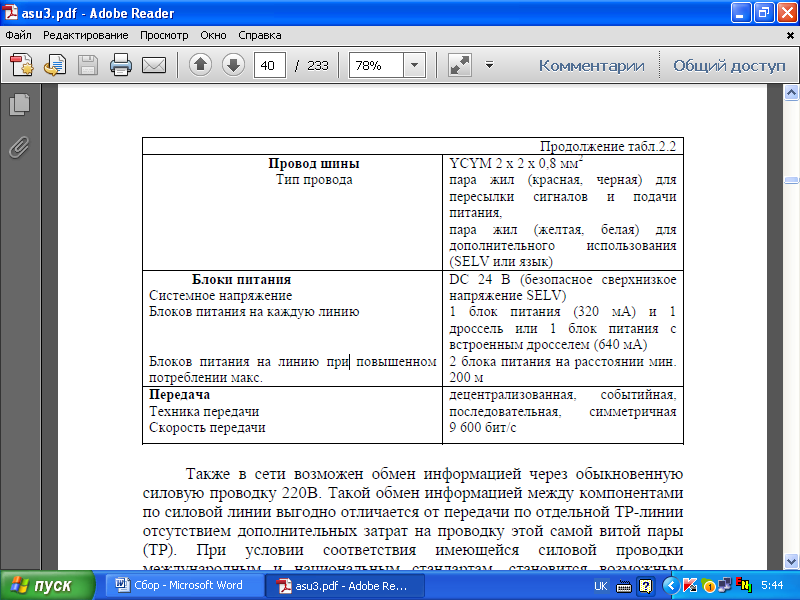800x600 pixels.
Task: Click the keyboard icon in system tray
Action: 623,587
